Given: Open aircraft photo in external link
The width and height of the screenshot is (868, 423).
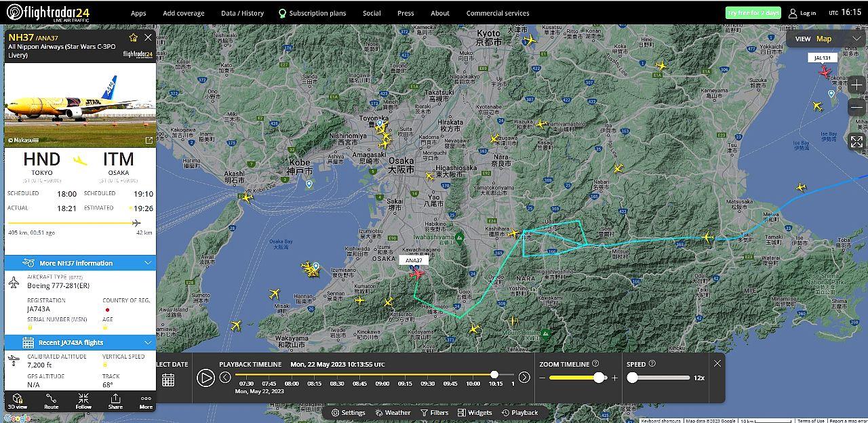Looking at the screenshot, I should click(x=149, y=140).
